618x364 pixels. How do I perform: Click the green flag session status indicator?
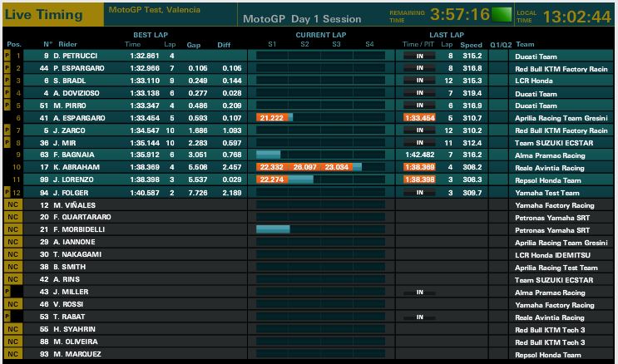[x=501, y=15]
